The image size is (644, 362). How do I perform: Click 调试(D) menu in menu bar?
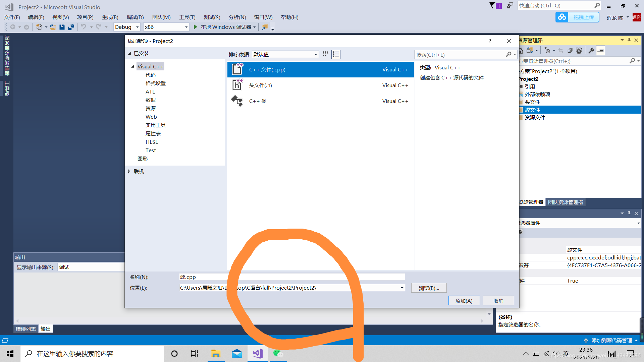135,17
